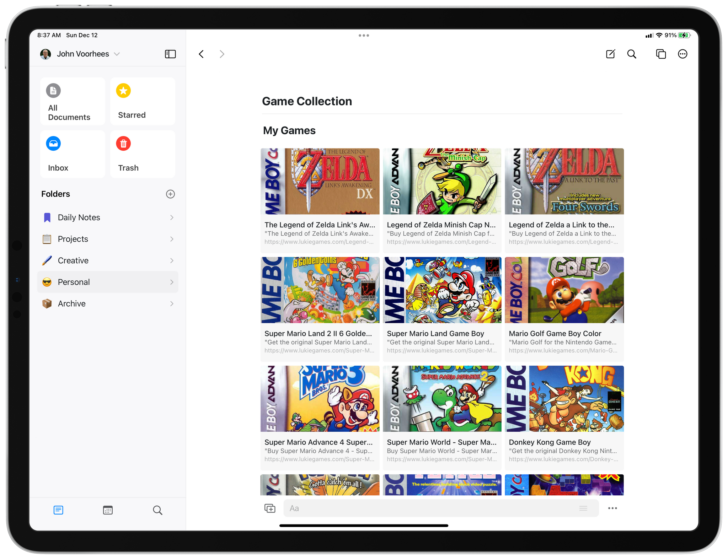
Task: Switch to gallery view icon
Action: [x=108, y=510]
